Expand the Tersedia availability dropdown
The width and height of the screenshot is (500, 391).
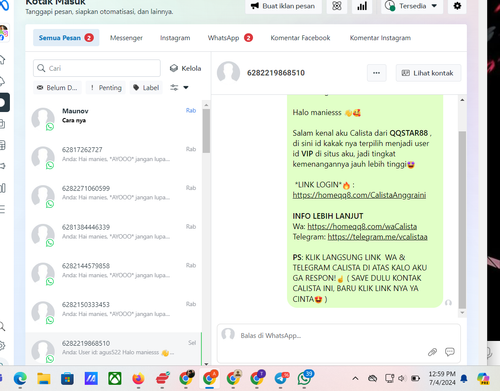(x=412, y=6)
